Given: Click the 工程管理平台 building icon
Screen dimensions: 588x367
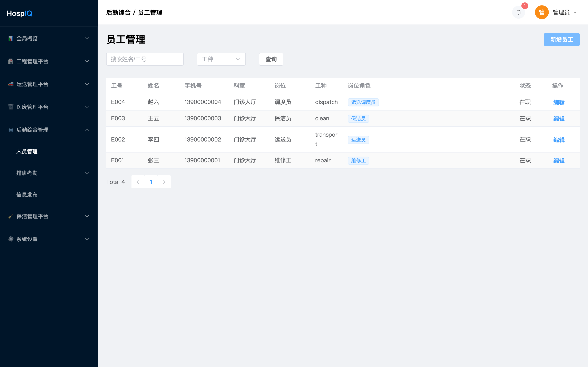Looking at the screenshot, I should (11, 61).
